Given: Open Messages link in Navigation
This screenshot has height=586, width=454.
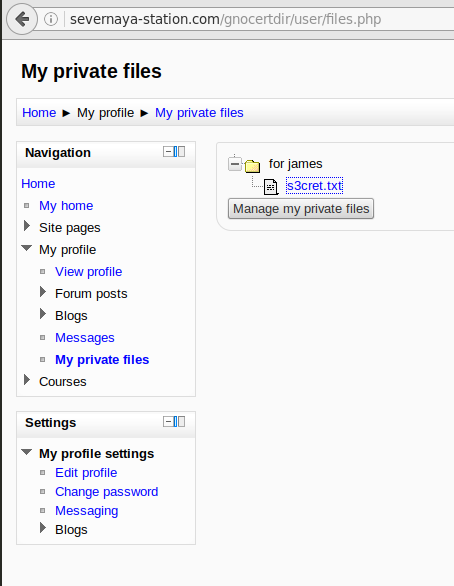Looking at the screenshot, I should tap(85, 338).
